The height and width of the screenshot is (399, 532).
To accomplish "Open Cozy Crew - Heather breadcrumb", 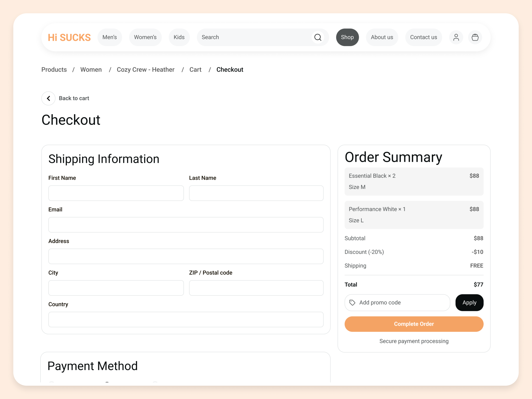I will point(146,69).
